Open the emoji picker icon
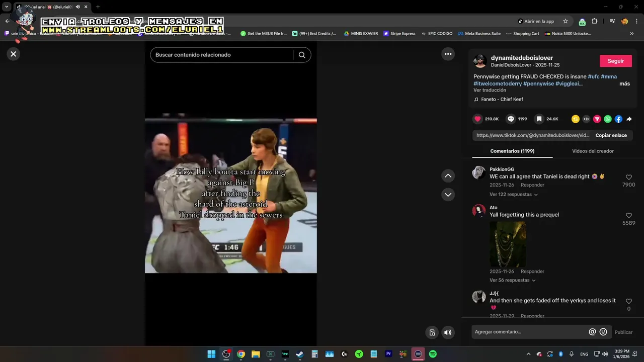 tap(603, 332)
